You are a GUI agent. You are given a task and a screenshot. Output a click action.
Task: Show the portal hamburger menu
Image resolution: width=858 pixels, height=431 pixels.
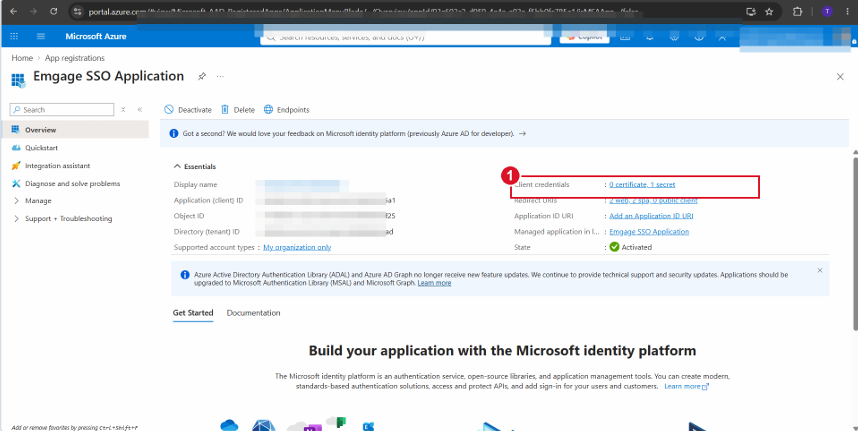[40, 36]
